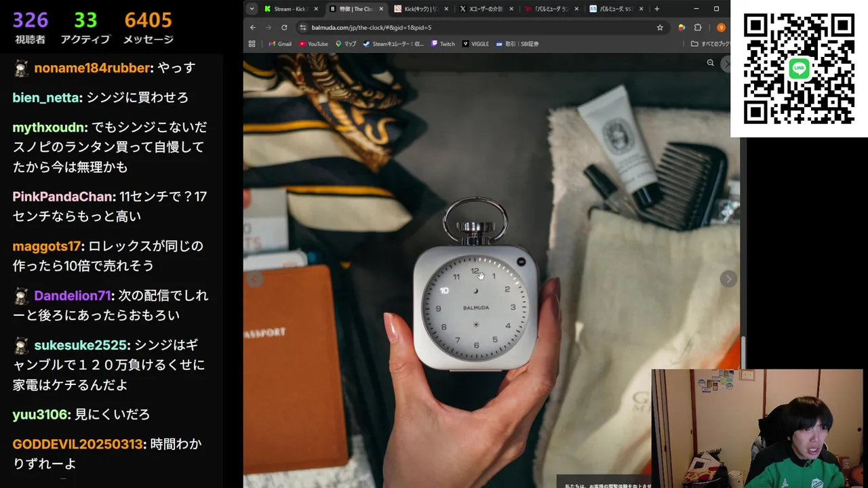Screen dimensions: 868x488
Task: Click the 326 視聴者 viewer count
Action: coord(30,28)
